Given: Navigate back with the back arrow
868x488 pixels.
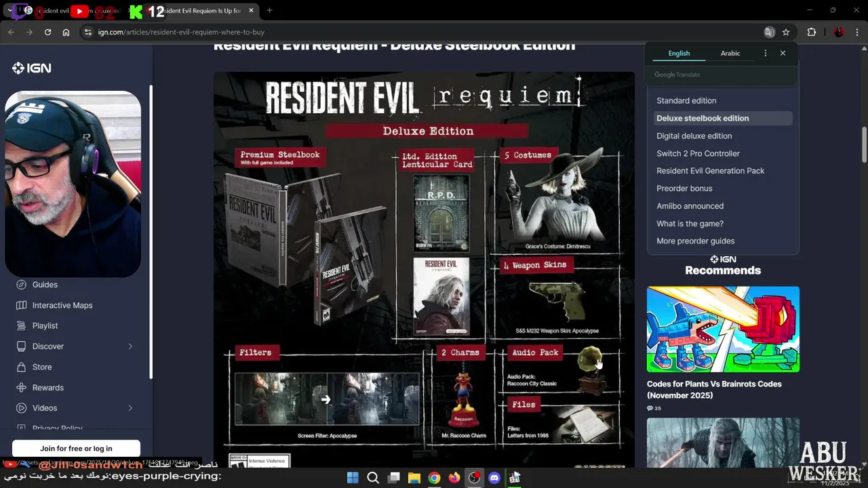Looking at the screenshot, I should click(x=11, y=32).
